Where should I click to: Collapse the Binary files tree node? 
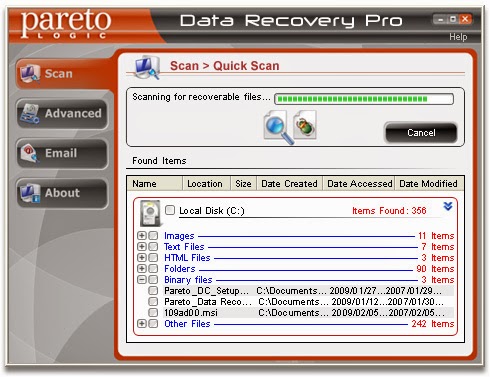pyautogui.click(x=142, y=280)
